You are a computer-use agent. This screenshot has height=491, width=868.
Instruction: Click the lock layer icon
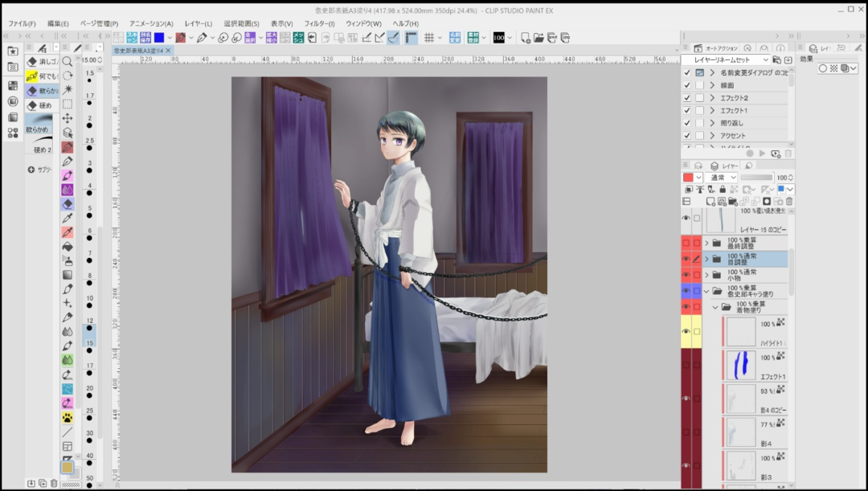pos(721,189)
